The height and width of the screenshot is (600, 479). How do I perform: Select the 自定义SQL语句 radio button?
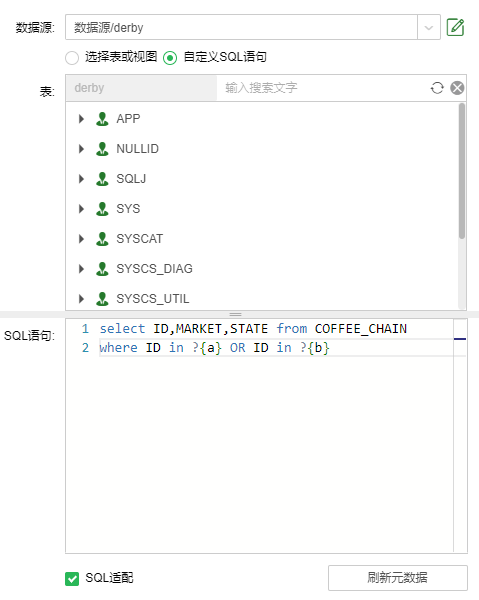(170, 58)
